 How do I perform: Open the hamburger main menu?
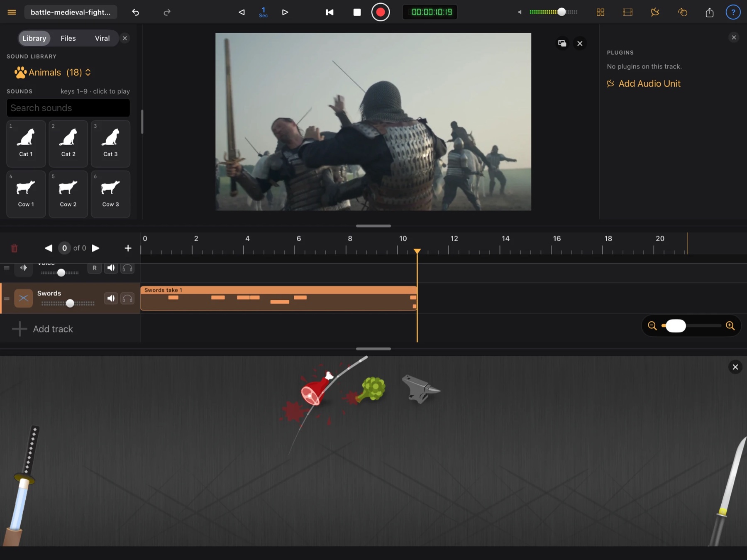[12, 12]
